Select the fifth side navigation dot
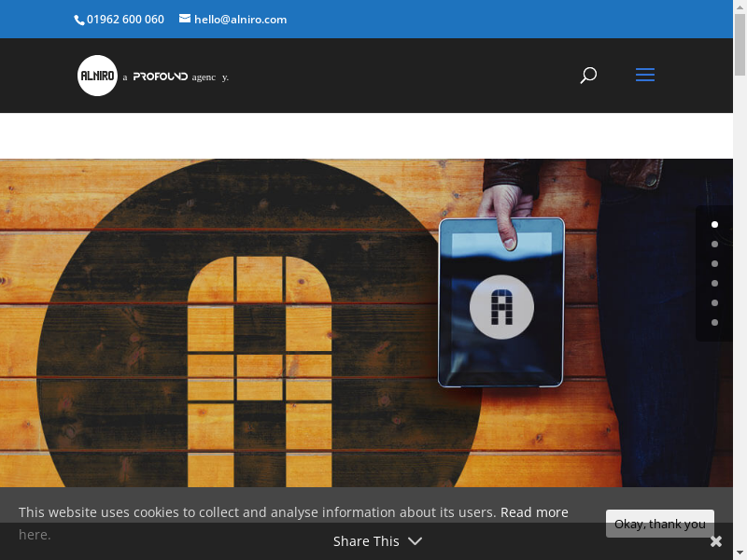Image resolution: width=747 pixels, height=560 pixels. [x=714, y=302]
